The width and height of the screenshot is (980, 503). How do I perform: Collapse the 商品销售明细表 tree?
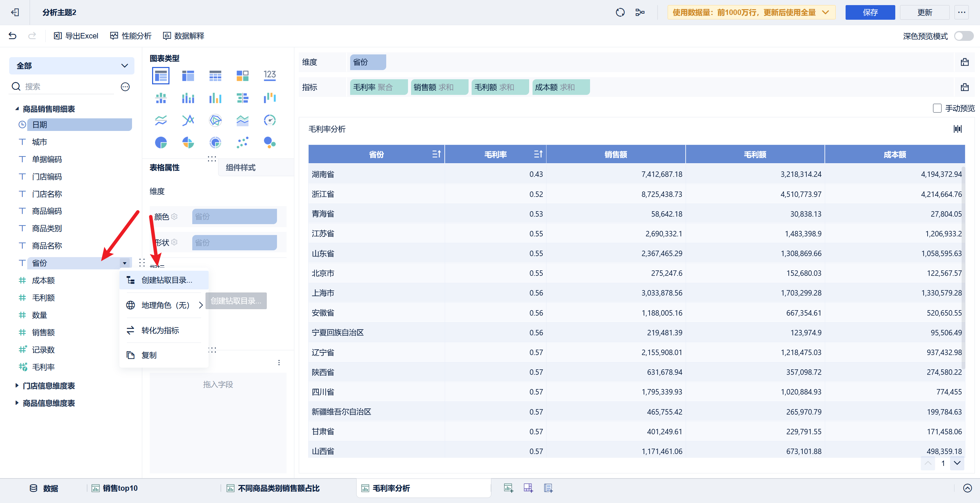click(17, 109)
